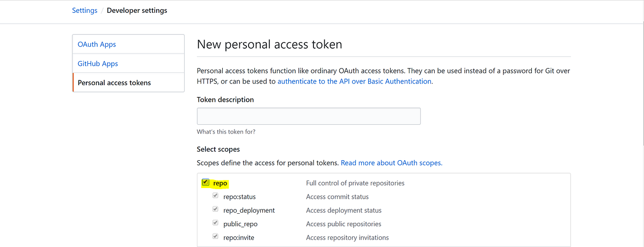This screenshot has width=644, height=247.
Task: Click the repo:invite scope label
Action: pyautogui.click(x=239, y=237)
